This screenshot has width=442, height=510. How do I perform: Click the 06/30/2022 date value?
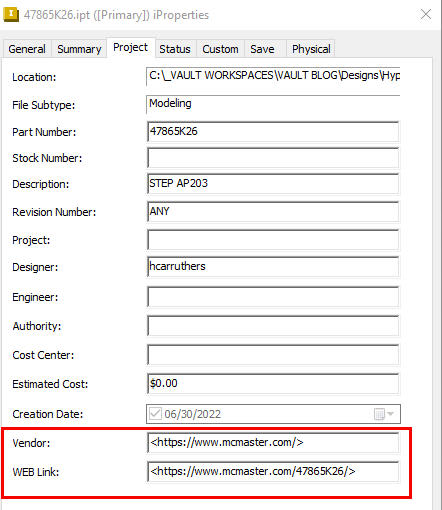[192, 414]
